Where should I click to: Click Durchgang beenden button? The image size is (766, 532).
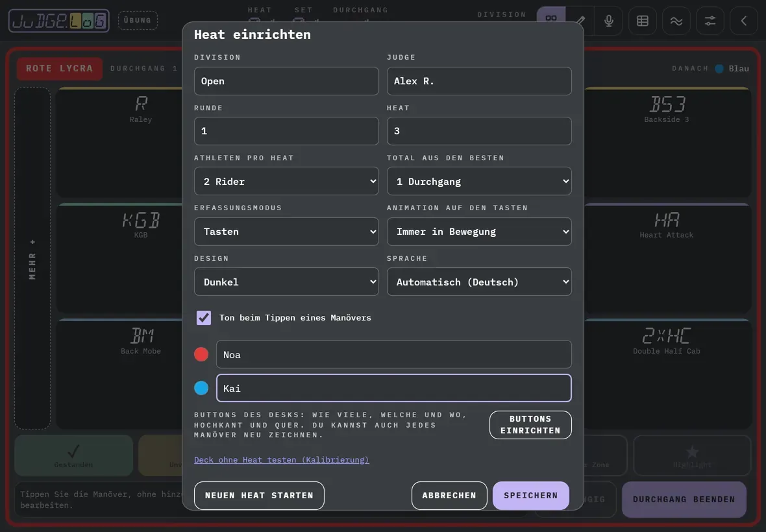click(x=684, y=500)
